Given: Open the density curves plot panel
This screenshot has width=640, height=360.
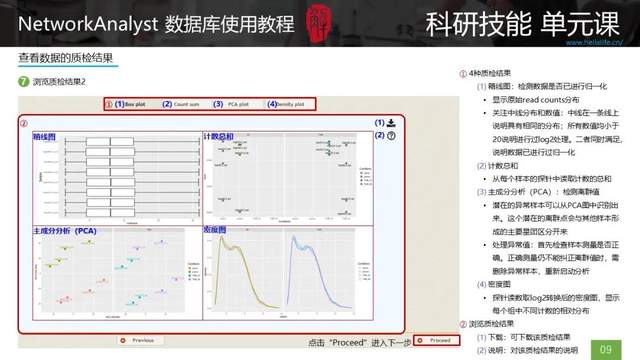Looking at the screenshot, I should click(288, 273).
